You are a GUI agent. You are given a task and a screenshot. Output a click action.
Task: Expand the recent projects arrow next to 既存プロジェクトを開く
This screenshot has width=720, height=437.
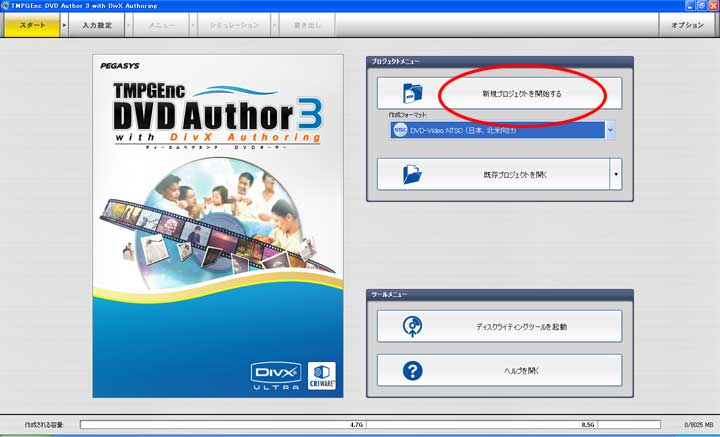tap(616, 174)
